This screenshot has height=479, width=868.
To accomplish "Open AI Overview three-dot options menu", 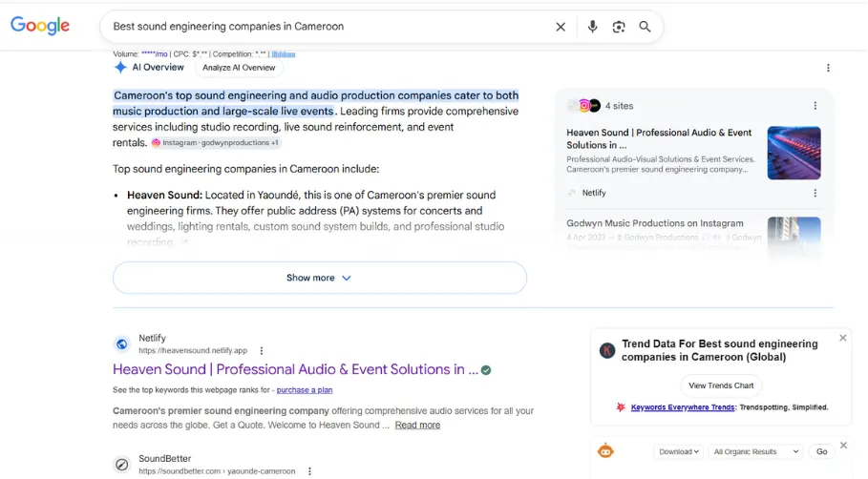I will click(828, 68).
